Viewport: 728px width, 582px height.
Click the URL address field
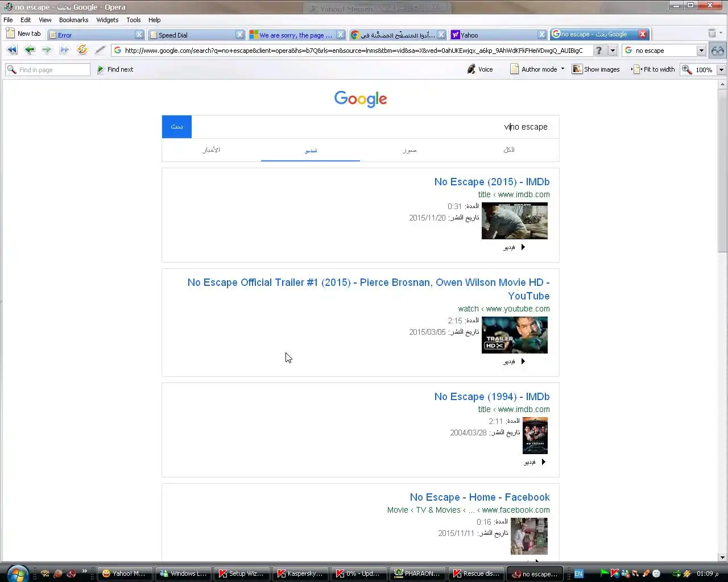coord(353,50)
